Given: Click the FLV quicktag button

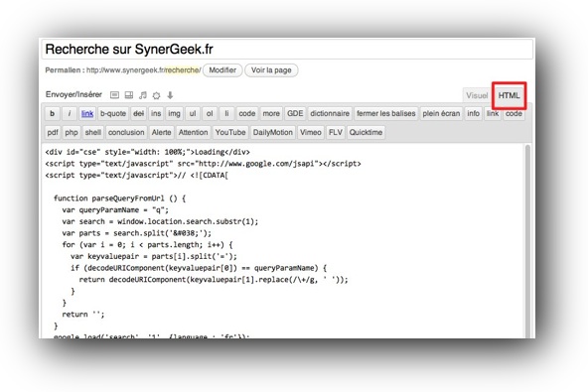Looking at the screenshot, I should point(336,132).
